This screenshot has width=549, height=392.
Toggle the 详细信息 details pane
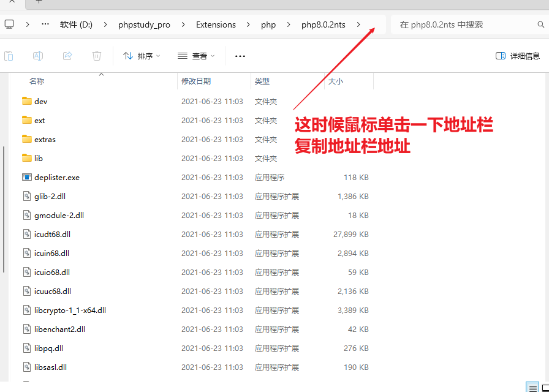(518, 56)
